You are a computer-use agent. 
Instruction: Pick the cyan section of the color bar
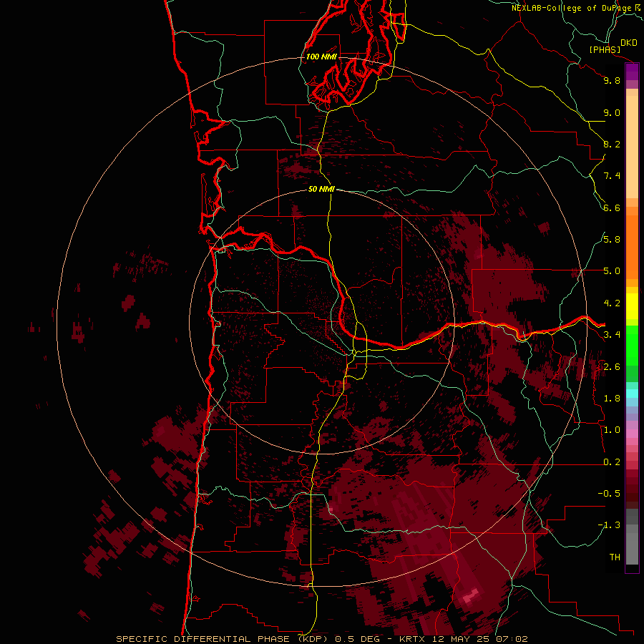[632, 394]
